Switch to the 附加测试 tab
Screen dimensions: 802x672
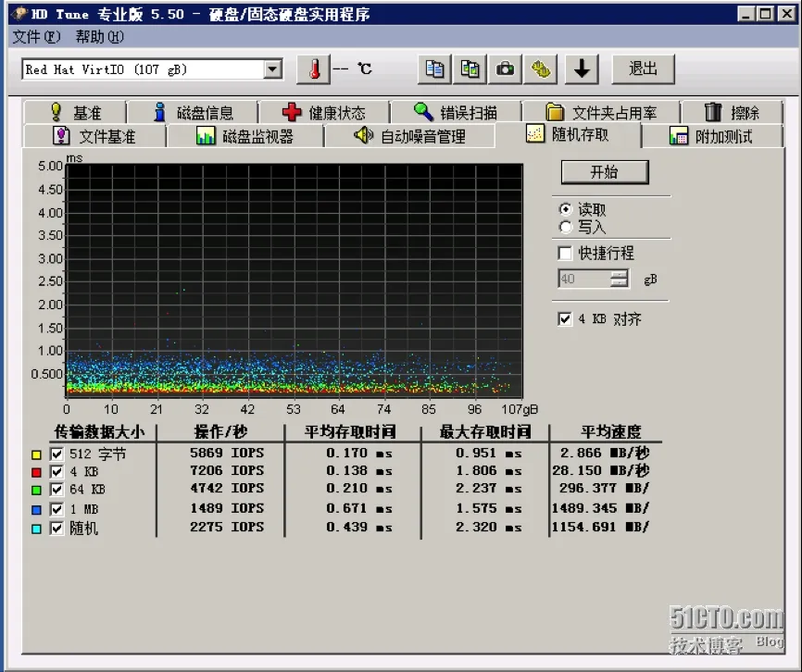[x=712, y=136]
